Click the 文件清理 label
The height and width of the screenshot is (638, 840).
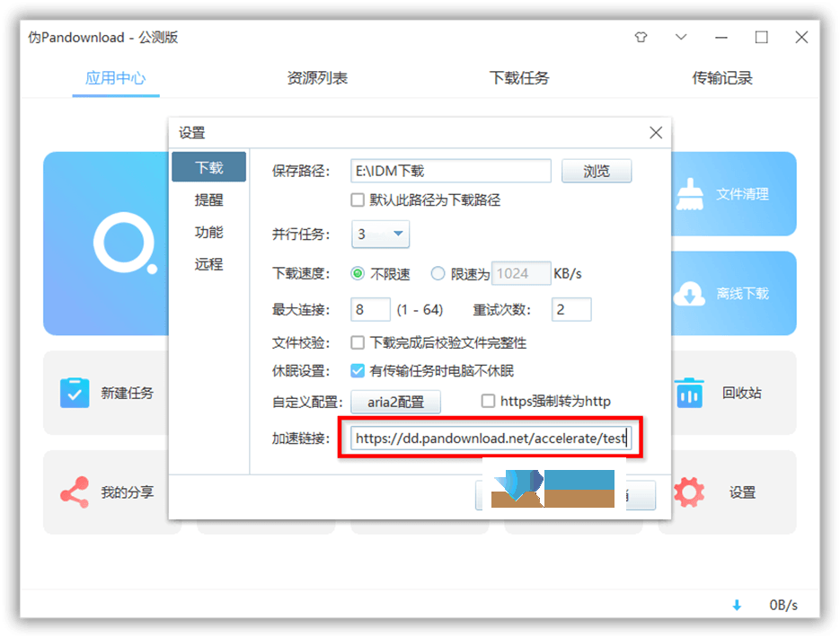pyautogui.click(x=742, y=194)
